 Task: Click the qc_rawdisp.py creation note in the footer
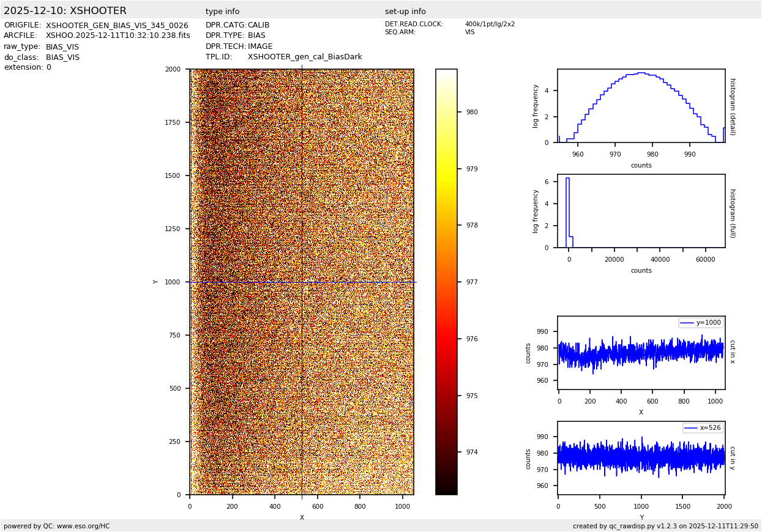click(x=665, y=526)
